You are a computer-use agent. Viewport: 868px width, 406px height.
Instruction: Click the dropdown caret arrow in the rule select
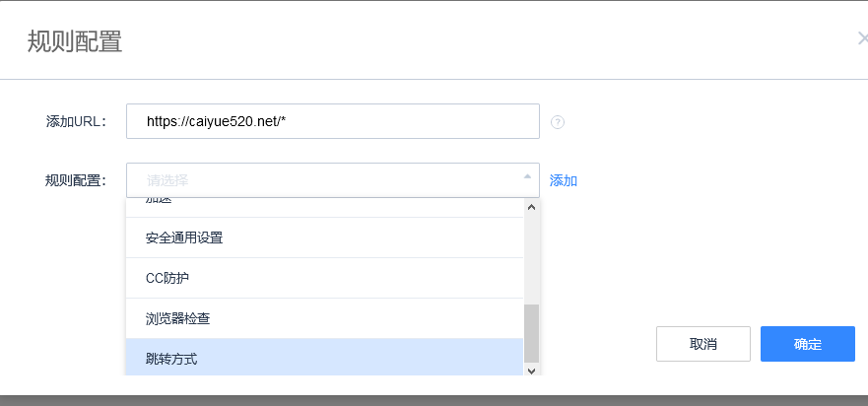coord(526,177)
